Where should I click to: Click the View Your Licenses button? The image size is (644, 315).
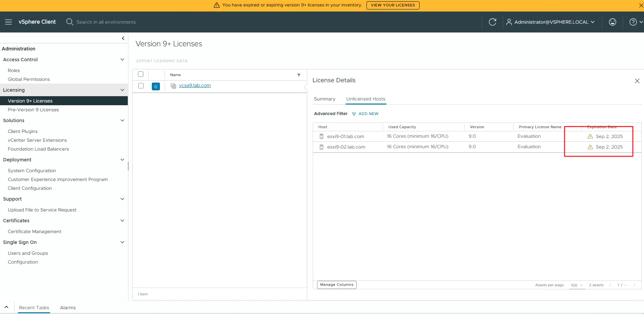pyautogui.click(x=392, y=5)
